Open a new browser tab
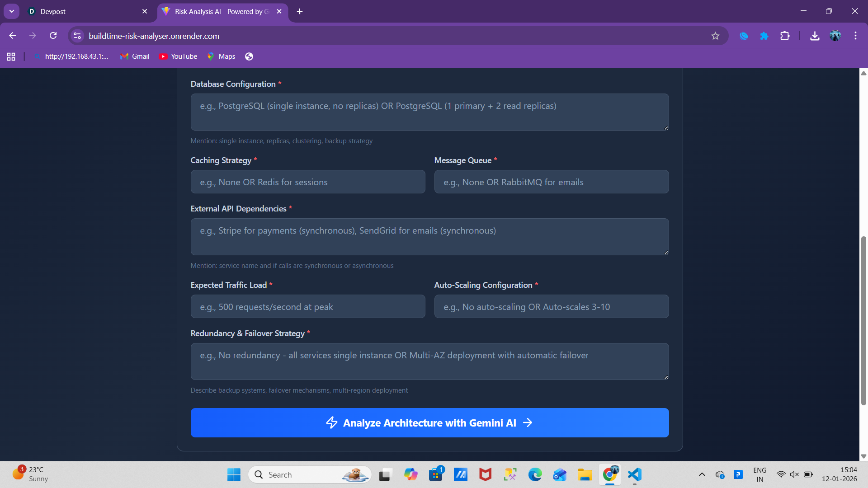The image size is (868, 488). pos(300,11)
